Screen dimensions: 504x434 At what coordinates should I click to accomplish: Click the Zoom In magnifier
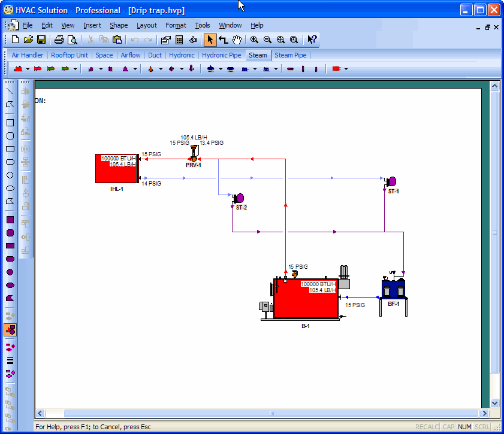click(254, 40)
